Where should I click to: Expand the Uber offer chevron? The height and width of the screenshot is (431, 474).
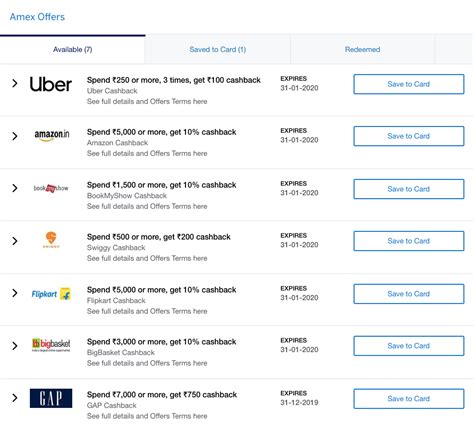(15, 83)
